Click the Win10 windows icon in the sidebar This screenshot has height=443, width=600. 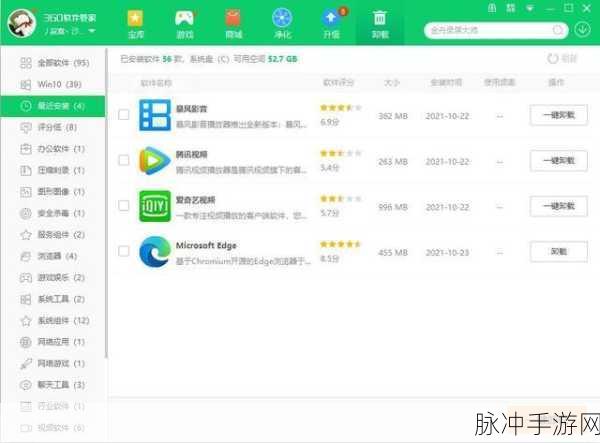26,84
